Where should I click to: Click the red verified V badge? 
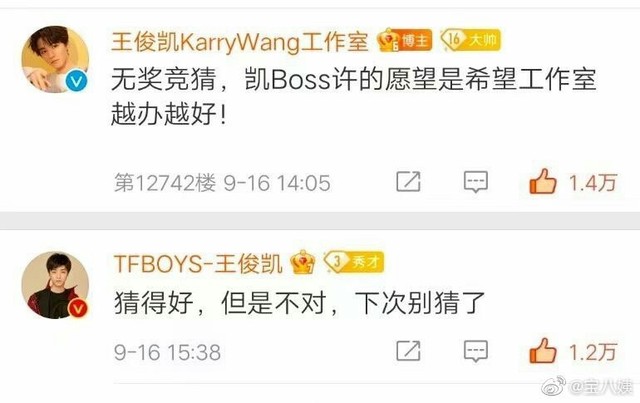click(78, 307)
